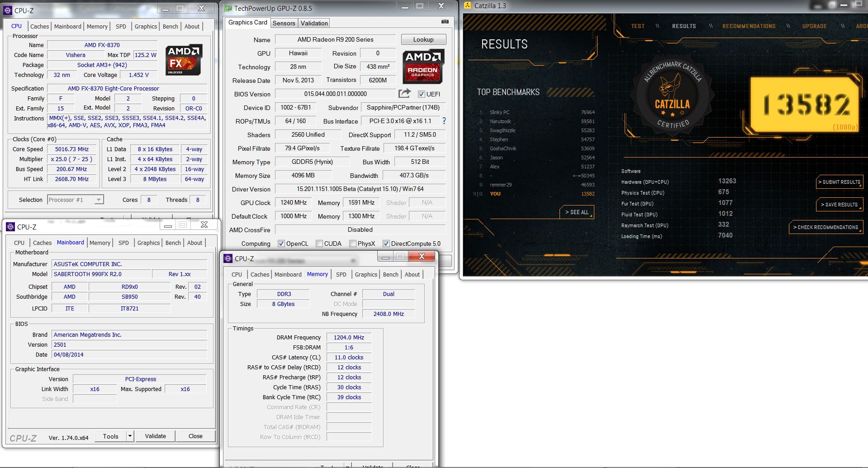This screenshot has height=468, width=868.
Task: Click the DRAM Frequency value 1204.0 MHz
Action: [349, 337]
